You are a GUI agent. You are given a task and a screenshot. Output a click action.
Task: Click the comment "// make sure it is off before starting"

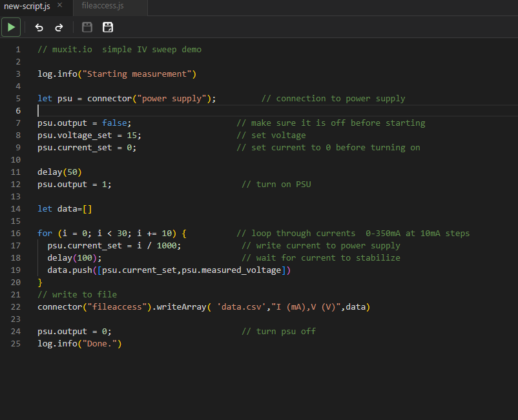pyautogui.click(x=331, y=123)
